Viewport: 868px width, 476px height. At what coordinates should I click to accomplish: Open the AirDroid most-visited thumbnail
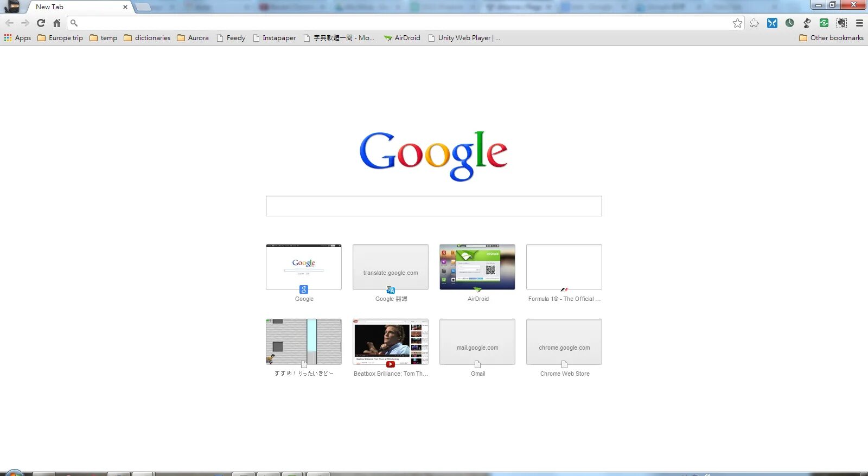pos(477,267)
